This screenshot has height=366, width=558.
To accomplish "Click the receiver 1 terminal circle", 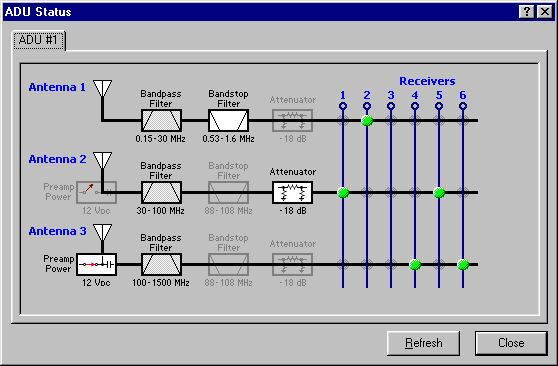I will pyautogui.click(x=343, y=106).
